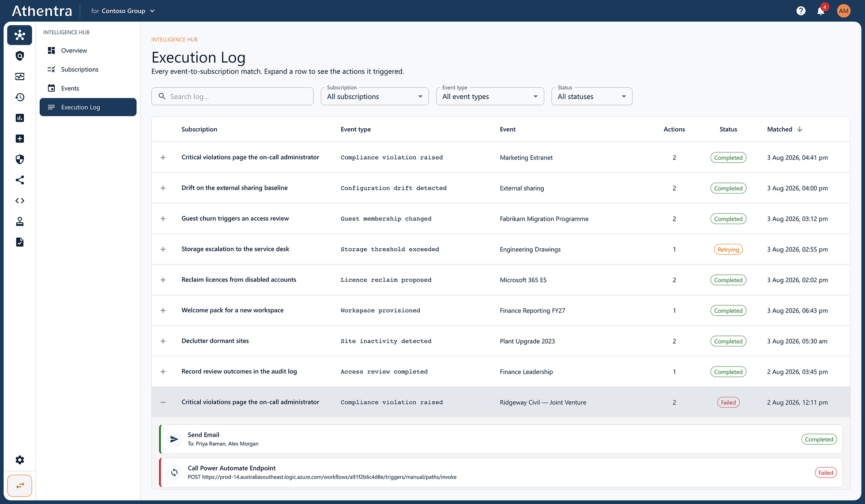The height and width of the screenshot is (504, 865).
Task: Click the Matched sort arrow
Action: tap(800, 129)
